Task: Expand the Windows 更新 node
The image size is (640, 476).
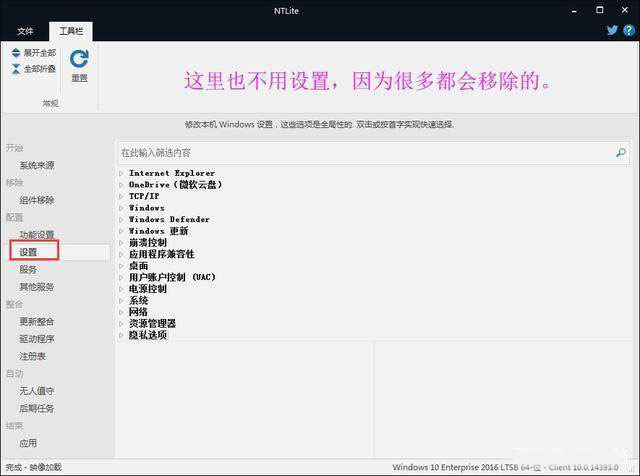Action: 121,231
